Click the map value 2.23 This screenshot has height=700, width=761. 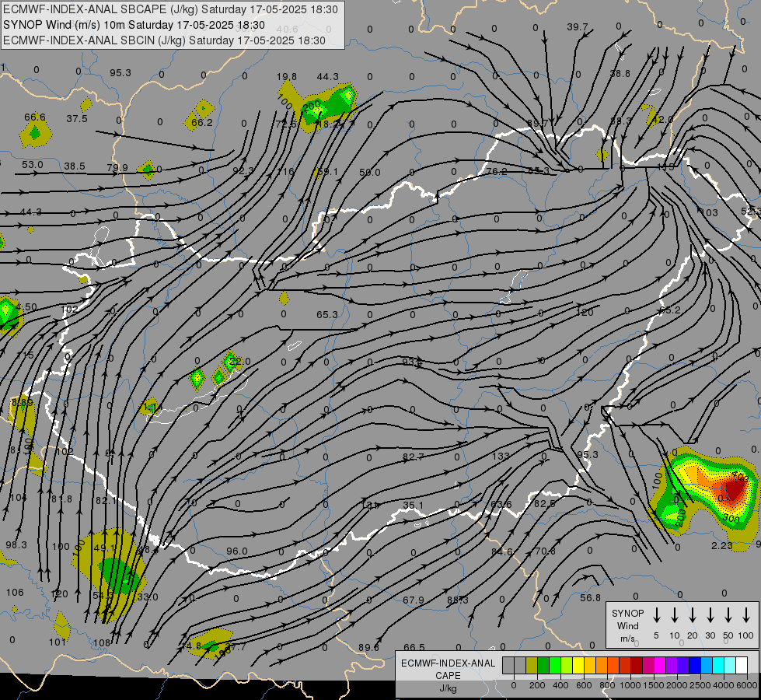pos(721,545)
